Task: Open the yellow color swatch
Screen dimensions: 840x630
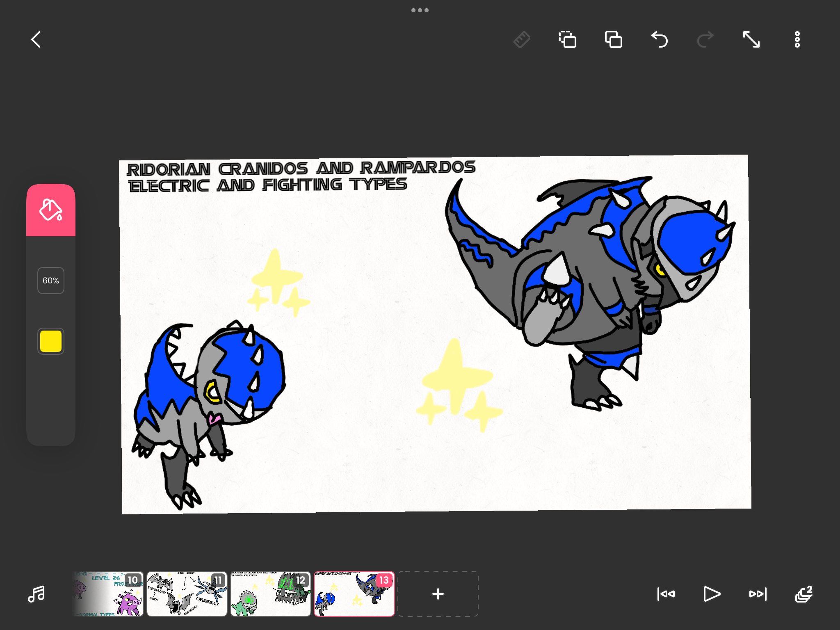Action: 51,341
